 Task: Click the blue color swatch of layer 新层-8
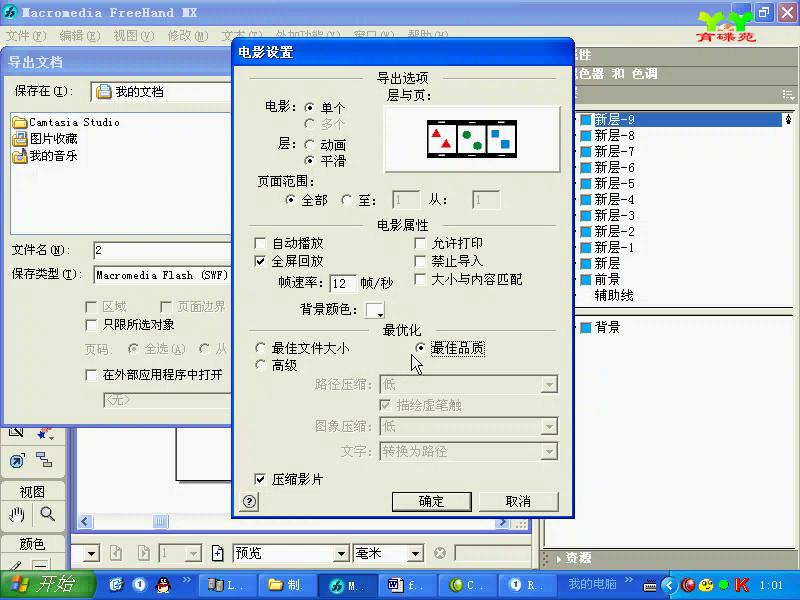tap(586, 136)
